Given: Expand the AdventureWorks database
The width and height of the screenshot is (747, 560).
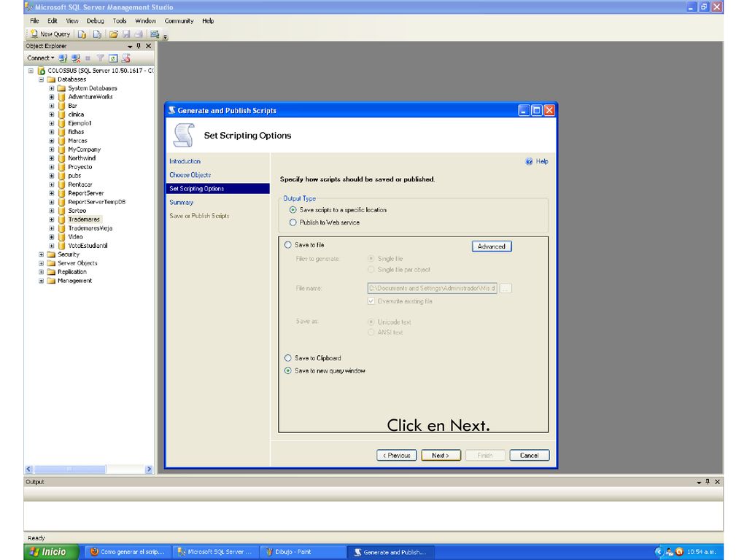Looking at the screenshot, I should click(52, 97).
